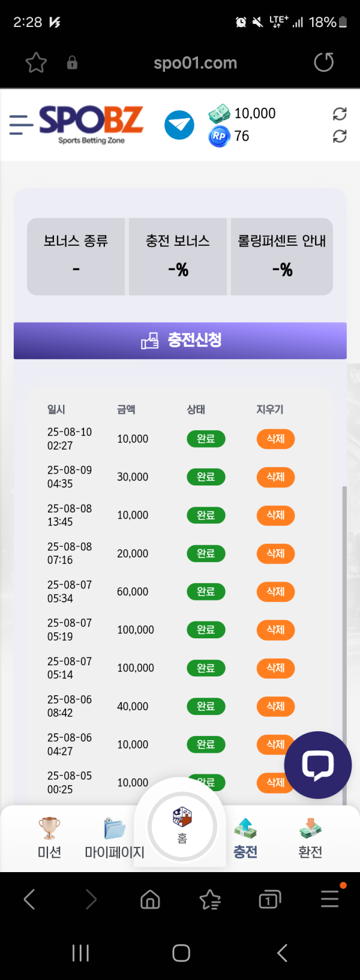Open the browser's tab switcher
This screenshot has height=980, width=360.
pyautogui.click(x=269, y=899)
